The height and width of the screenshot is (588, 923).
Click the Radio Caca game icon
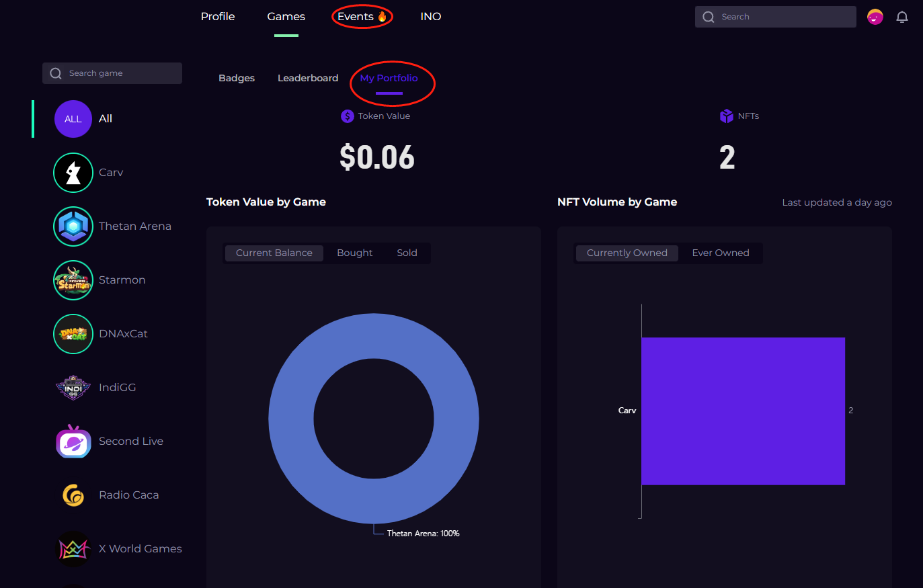coord(73,495)
